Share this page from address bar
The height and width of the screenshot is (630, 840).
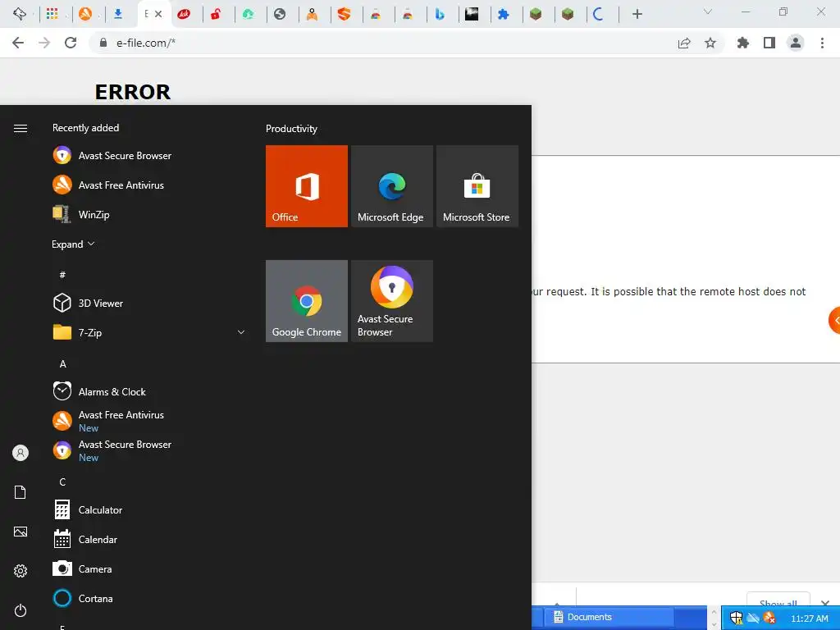(684, 43)
